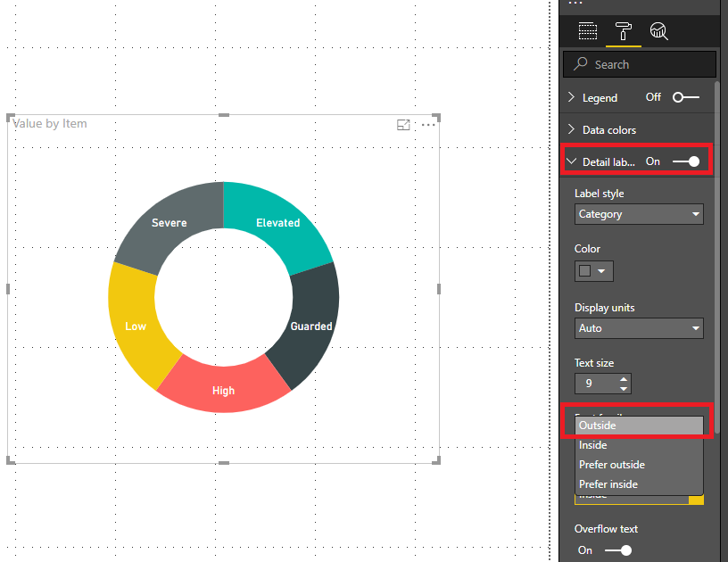Open the Analytics magnifier tab
Image resolution: width=728 pixels, height=562 pixels.
pyautogui.click(x=658, y=31)
